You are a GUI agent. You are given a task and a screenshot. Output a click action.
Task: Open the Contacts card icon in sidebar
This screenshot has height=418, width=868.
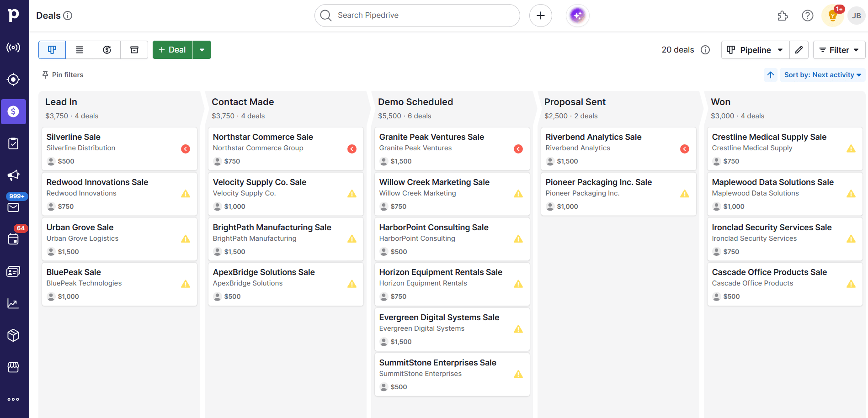click(x=13, y=272)
